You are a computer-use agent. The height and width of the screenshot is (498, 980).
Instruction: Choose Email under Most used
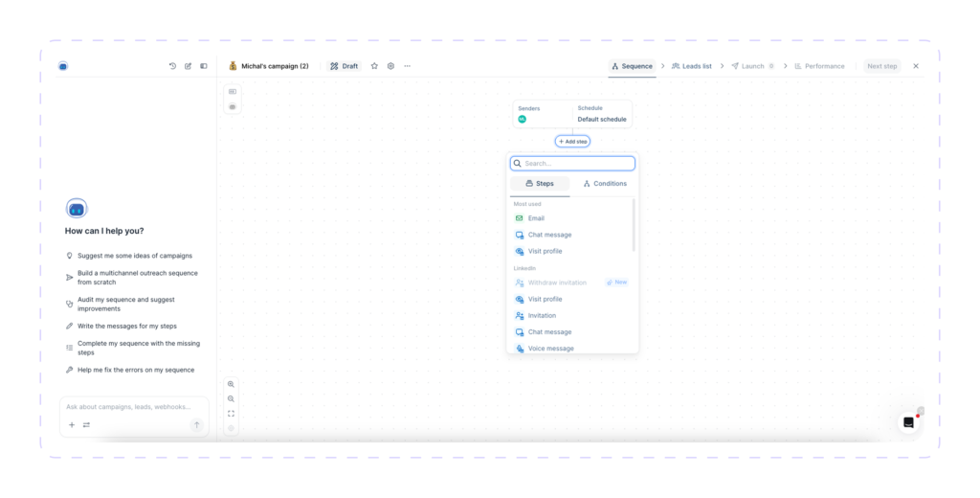(572, 218)
